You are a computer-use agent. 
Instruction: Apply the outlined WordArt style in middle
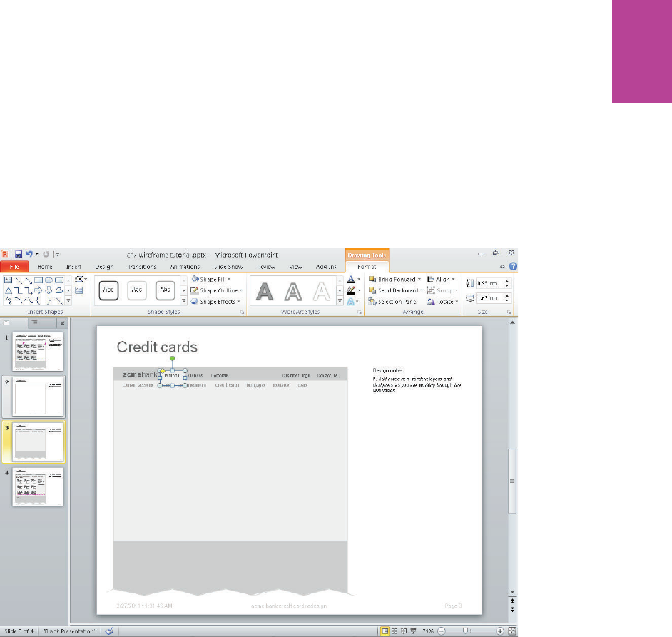(293, 292)
